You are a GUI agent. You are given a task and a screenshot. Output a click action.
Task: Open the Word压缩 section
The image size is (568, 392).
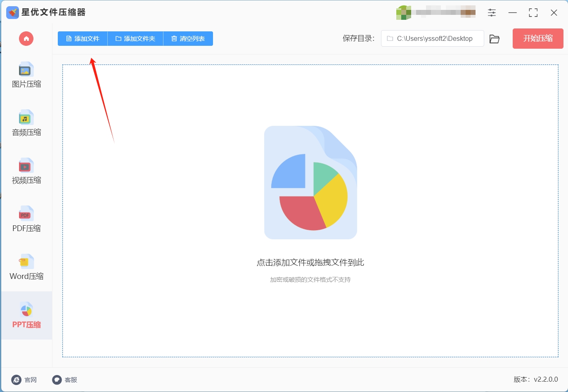pos(26,267)
